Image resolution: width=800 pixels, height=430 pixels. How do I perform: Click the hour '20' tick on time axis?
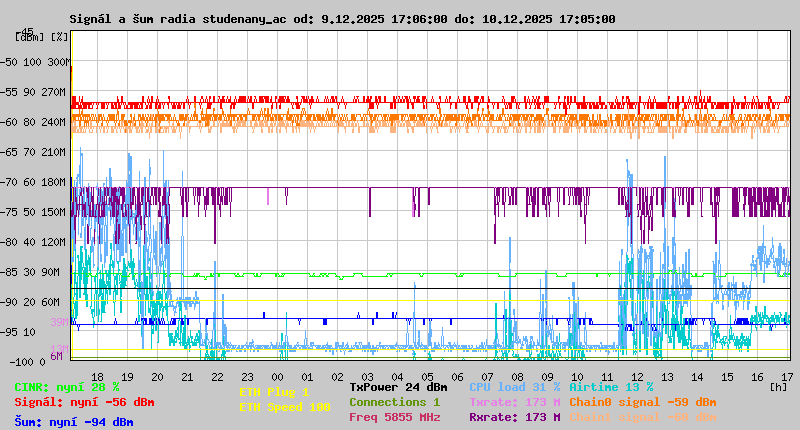click(157, 377)
